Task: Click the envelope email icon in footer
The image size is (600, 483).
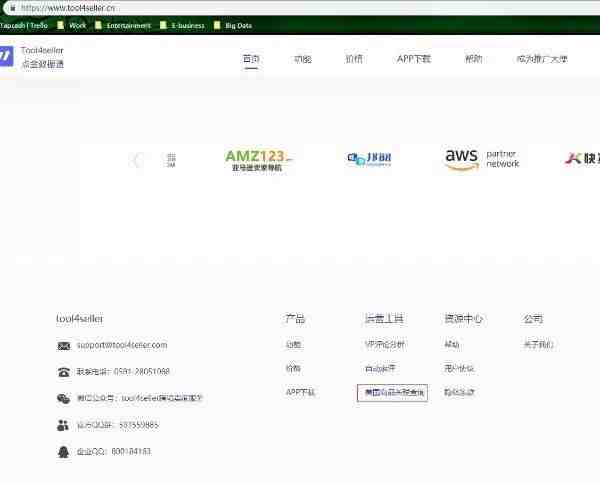Action: click(x=64, y=345)
